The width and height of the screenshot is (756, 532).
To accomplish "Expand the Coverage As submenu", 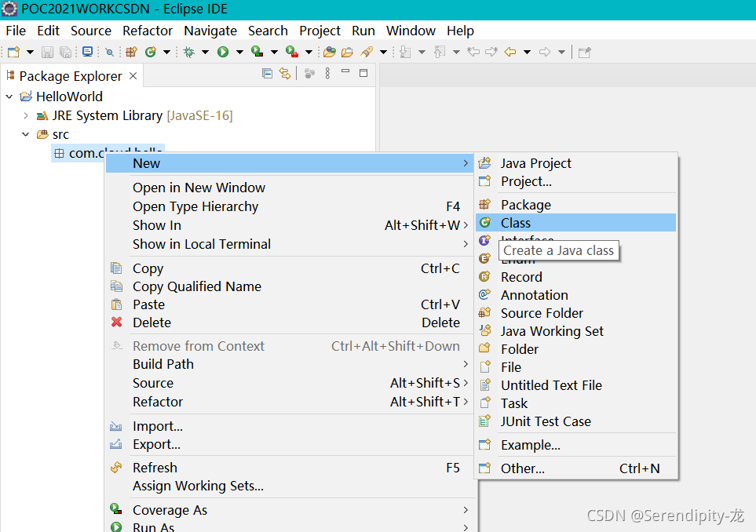I will (289, 510).
